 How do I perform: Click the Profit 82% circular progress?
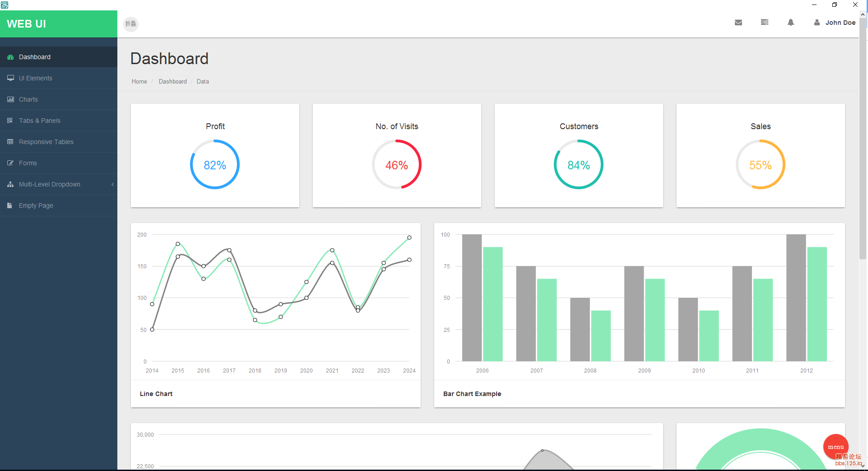click(x=215, y=164)
